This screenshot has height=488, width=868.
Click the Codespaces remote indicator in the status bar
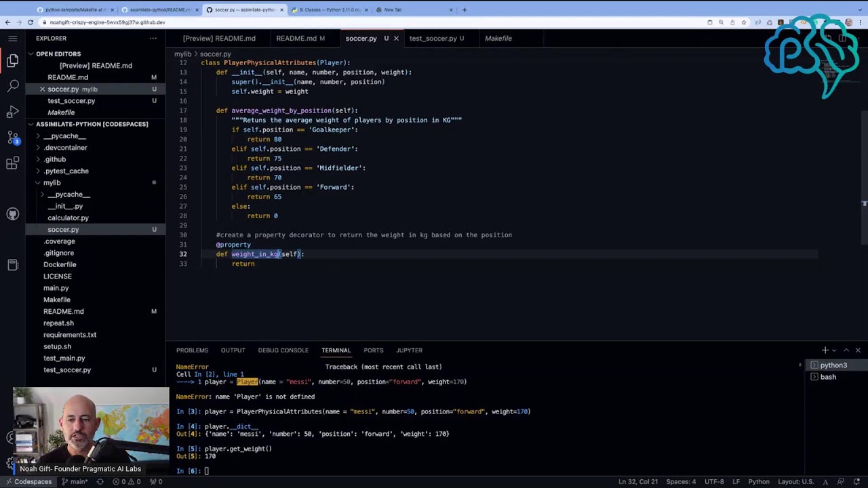[x=29, y=482]
